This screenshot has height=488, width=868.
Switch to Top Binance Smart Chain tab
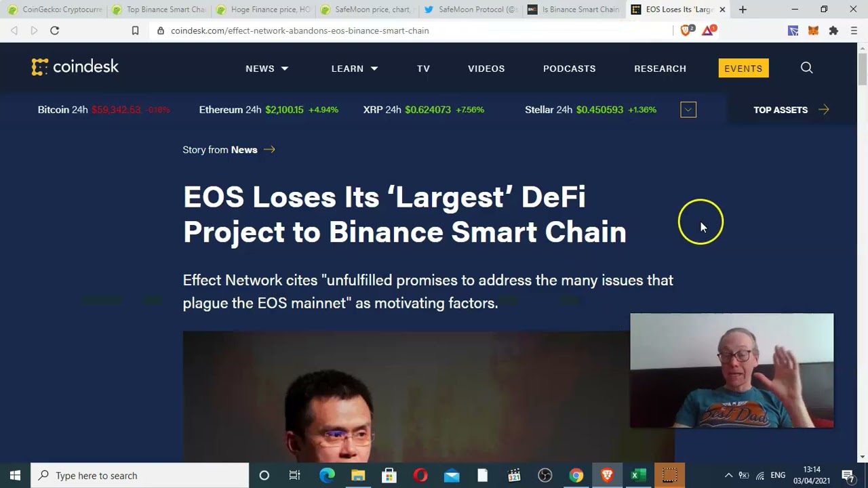pos(159,9)
